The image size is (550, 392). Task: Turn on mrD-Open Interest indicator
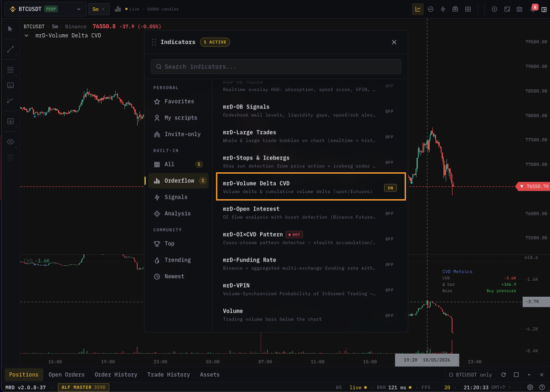[390, 213]
